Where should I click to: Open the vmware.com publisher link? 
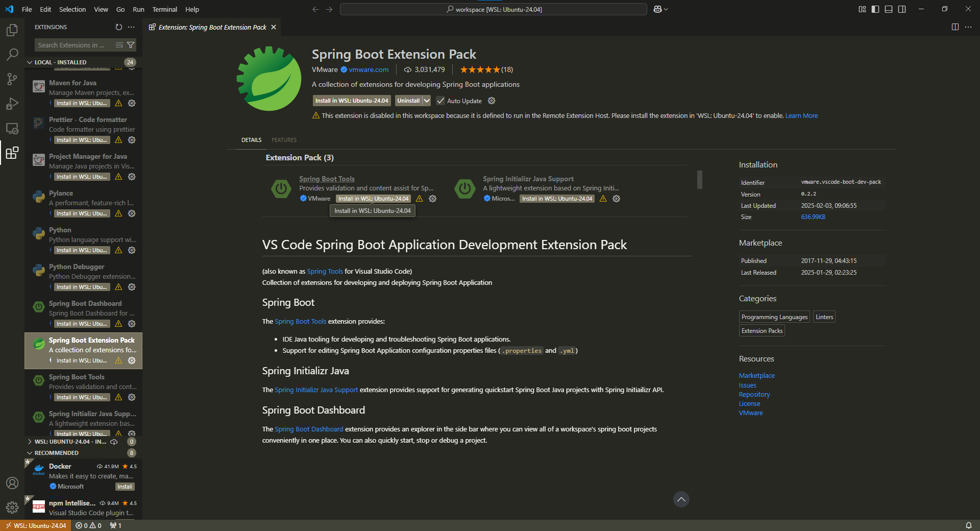pyautogui.click(x=368, y=69)
